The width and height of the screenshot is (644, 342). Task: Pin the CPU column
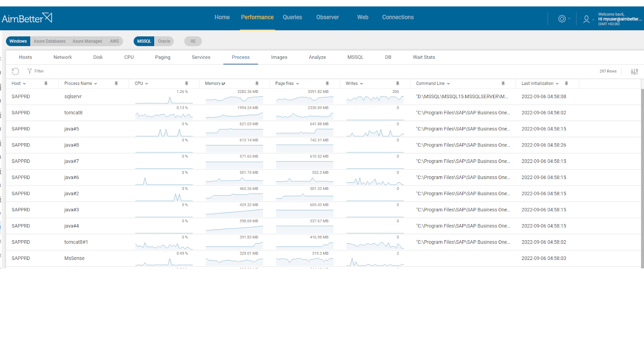point(186,83)
